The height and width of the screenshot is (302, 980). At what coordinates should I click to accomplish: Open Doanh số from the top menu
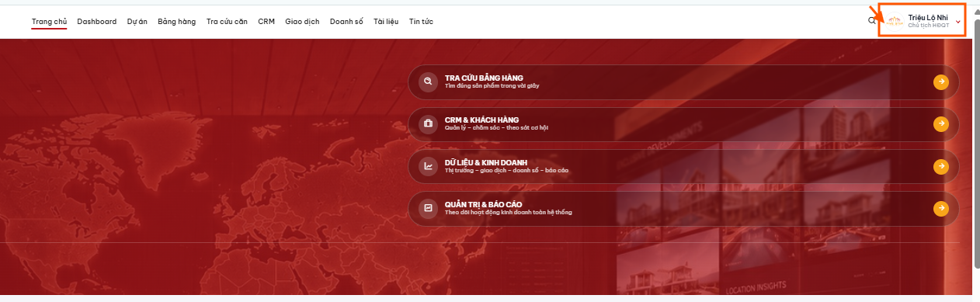[346, 21]
